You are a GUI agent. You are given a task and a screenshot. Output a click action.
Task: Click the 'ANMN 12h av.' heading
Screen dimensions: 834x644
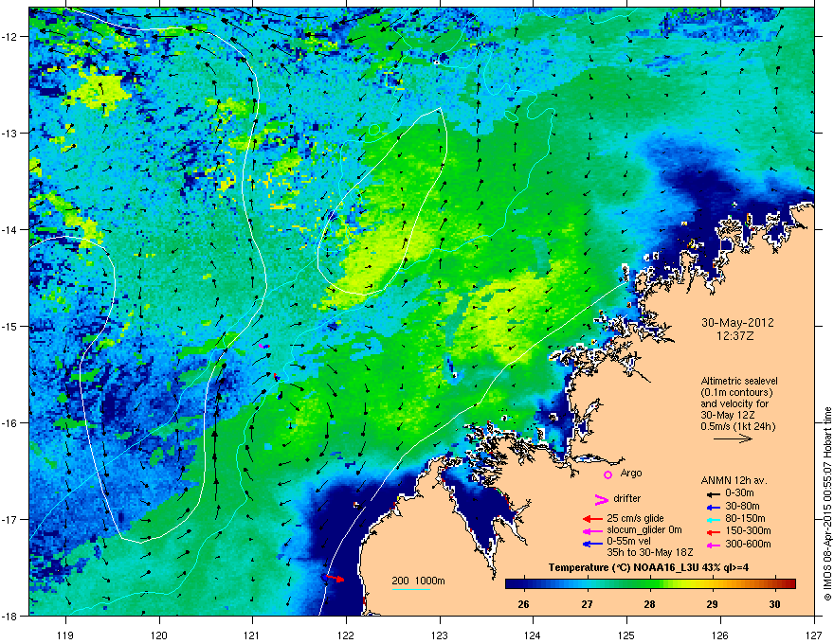coord(734,480)
